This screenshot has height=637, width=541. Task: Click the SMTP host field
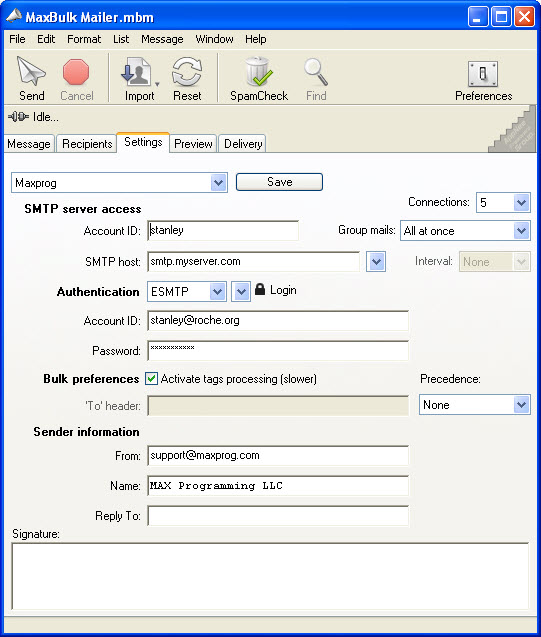[x=253, y=261]
